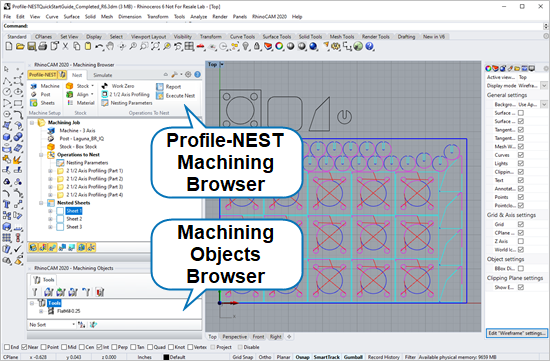Open Post settings in Machining Browser

coord(41,94)
